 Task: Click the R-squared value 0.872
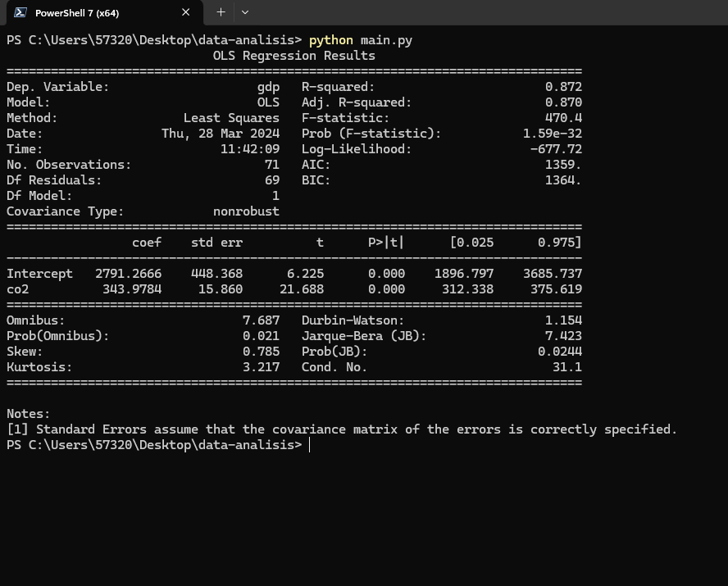[563, 87]
